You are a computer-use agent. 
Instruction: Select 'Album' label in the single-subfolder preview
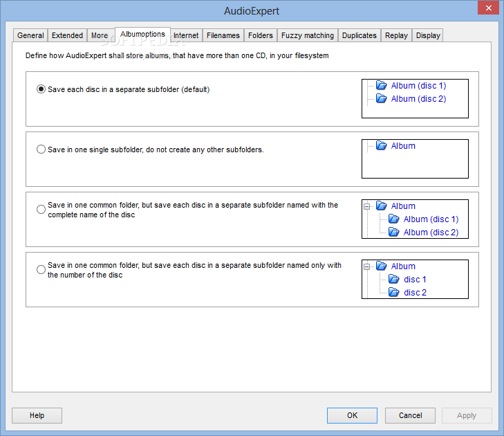pyautogui.click(x=403, y=146)
